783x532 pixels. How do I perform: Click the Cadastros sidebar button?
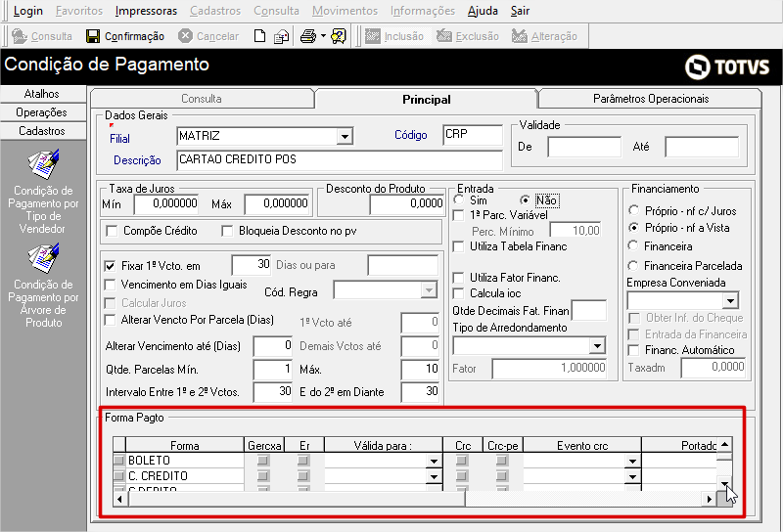(x=42, y=131)
